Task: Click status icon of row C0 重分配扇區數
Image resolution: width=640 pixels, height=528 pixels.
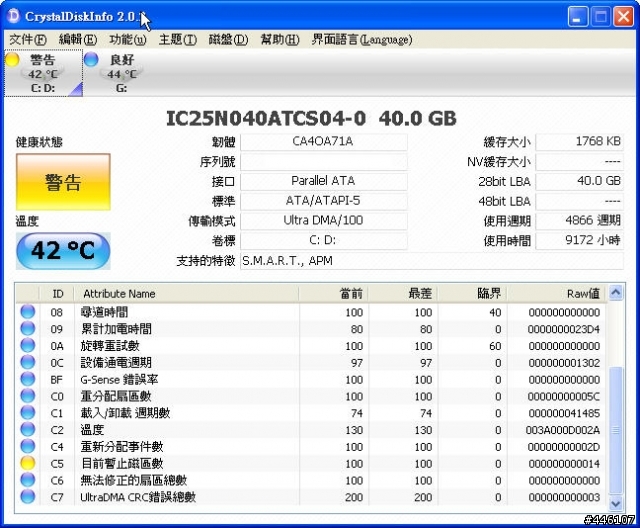Action: pos(28,395)
